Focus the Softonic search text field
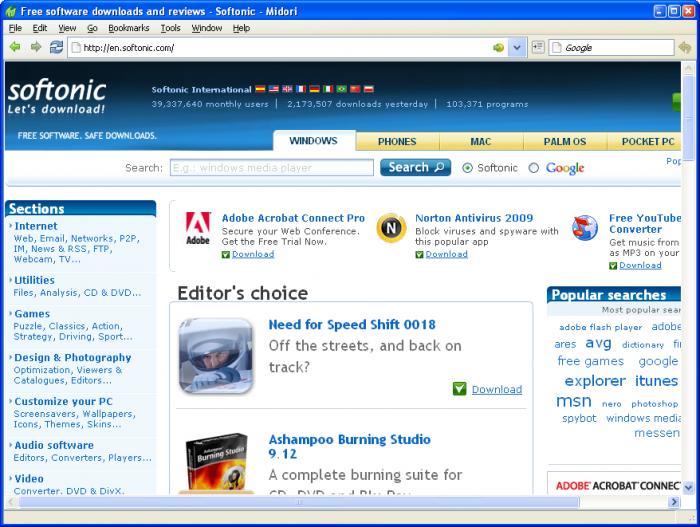Screen dimensions: 700x527 (272, 168)
